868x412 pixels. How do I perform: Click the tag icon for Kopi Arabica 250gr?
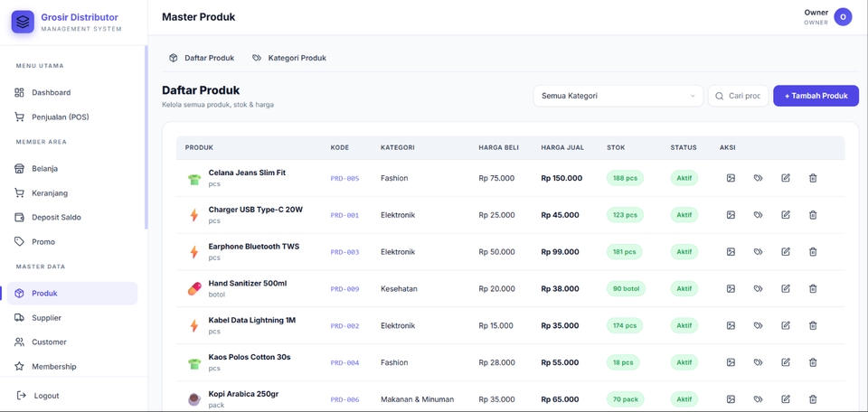(x=758, y=399)
